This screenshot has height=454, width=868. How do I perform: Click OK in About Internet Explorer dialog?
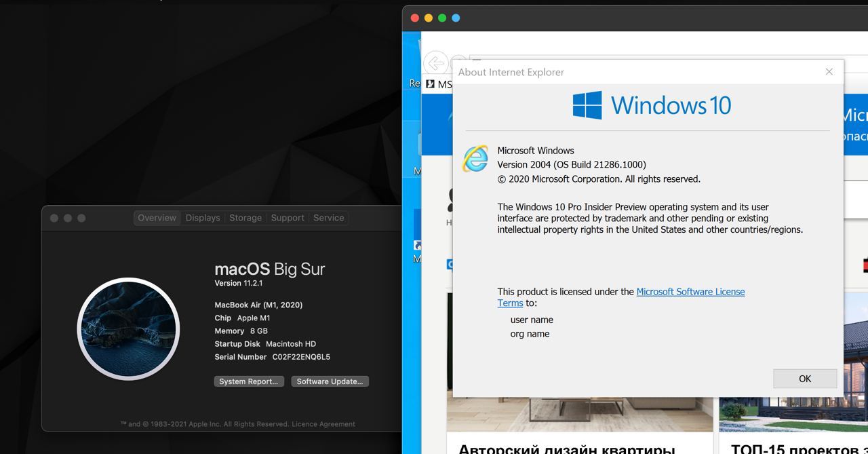click(x=805, y=379)
